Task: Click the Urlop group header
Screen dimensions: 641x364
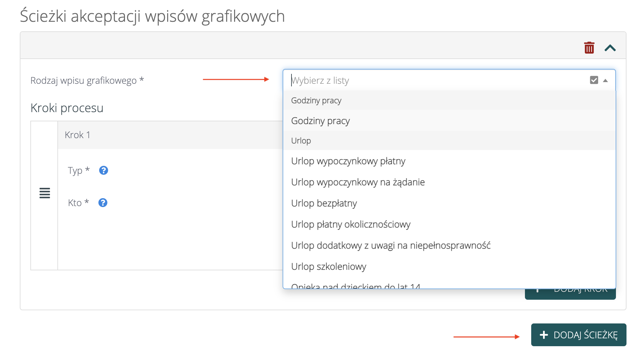Action: click(301, 141)
